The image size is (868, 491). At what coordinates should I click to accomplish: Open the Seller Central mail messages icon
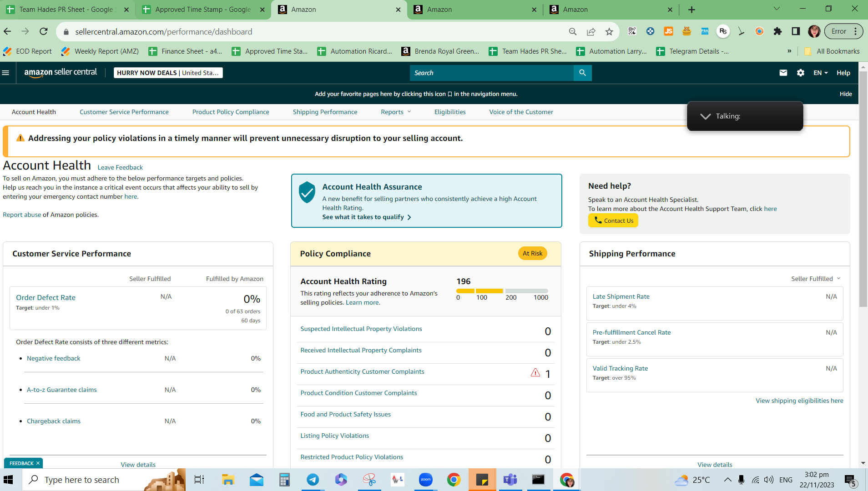coord(783,73)
